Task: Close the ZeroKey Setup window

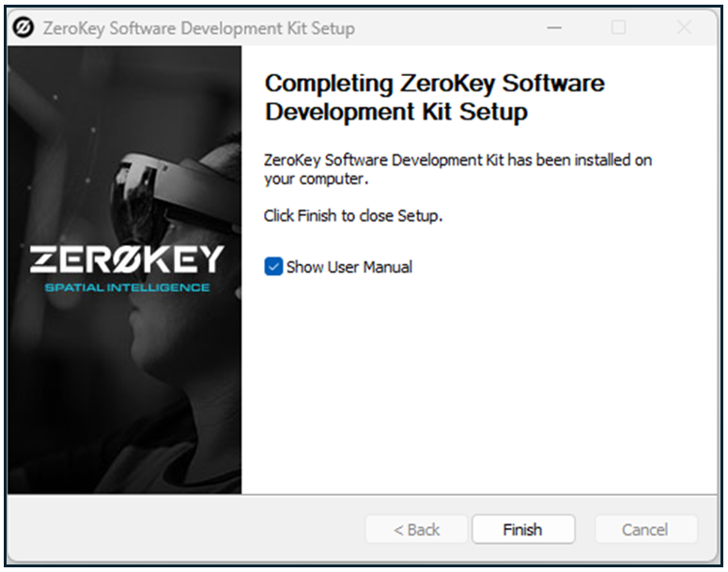Action: coord(684,28)
